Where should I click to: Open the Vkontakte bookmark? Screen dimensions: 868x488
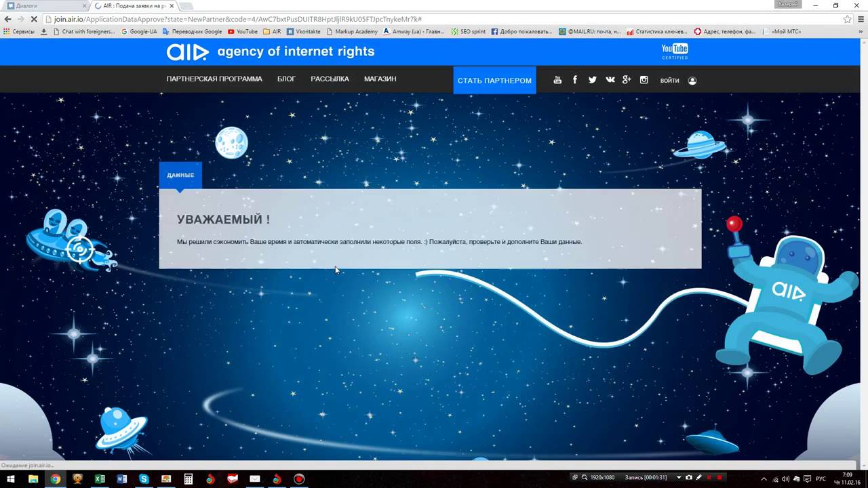(x=304, y=31)
